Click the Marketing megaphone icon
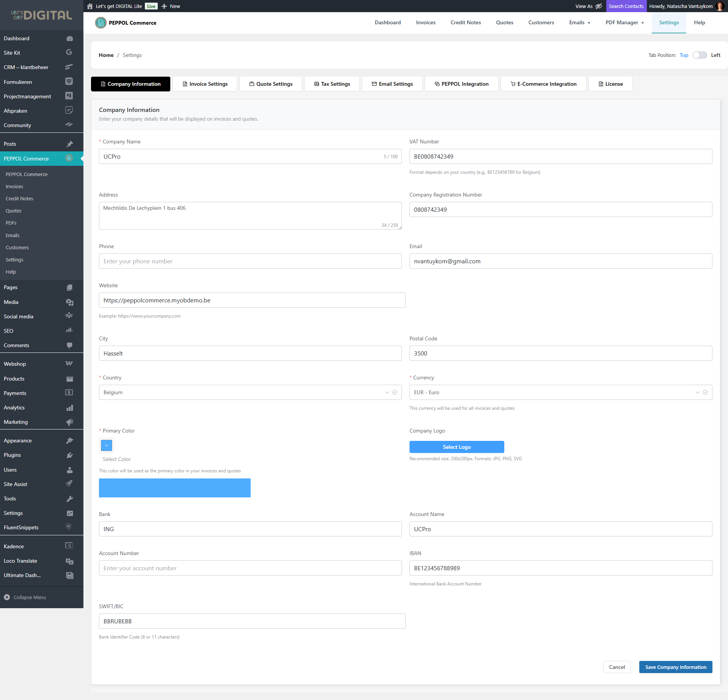 (x=69, y=422)
